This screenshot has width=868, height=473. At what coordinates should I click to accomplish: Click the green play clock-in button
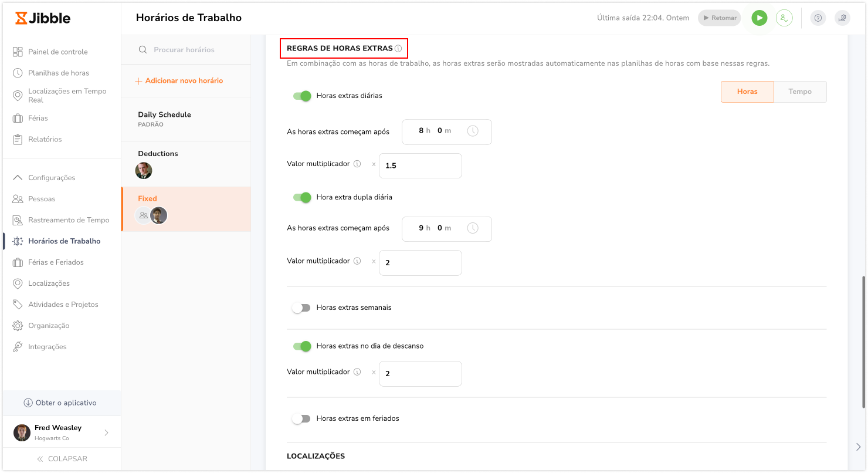pos(759,18)
